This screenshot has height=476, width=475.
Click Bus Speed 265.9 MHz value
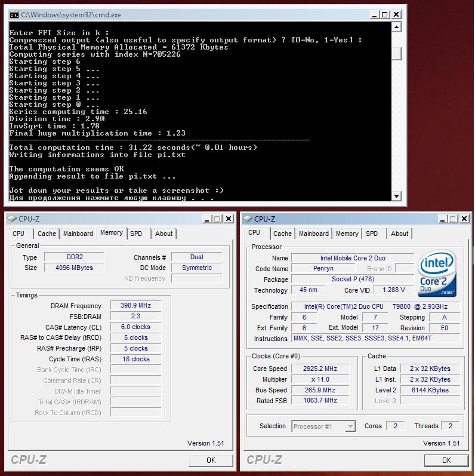[x=320, y=390]
